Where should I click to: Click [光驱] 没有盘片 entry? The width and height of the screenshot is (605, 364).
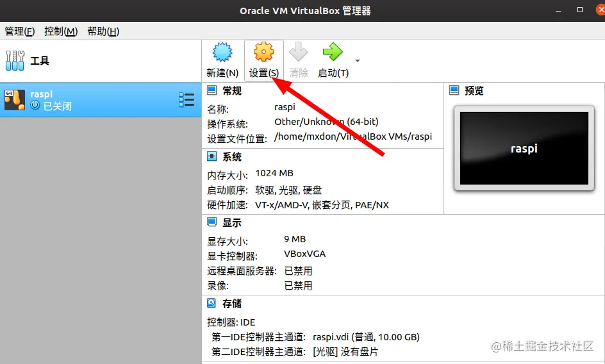(345, 352)
